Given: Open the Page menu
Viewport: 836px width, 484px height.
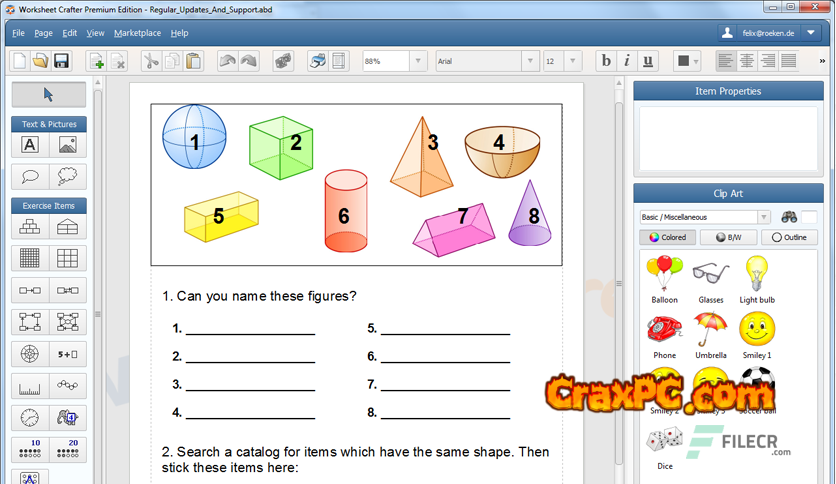Looking at the screenshot, I should 43,33.
